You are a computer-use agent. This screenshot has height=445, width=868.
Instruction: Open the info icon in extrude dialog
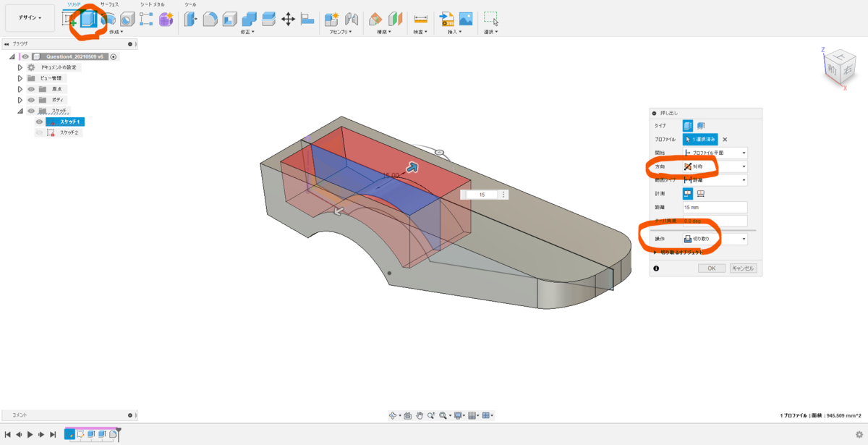(x=656, y=268)
